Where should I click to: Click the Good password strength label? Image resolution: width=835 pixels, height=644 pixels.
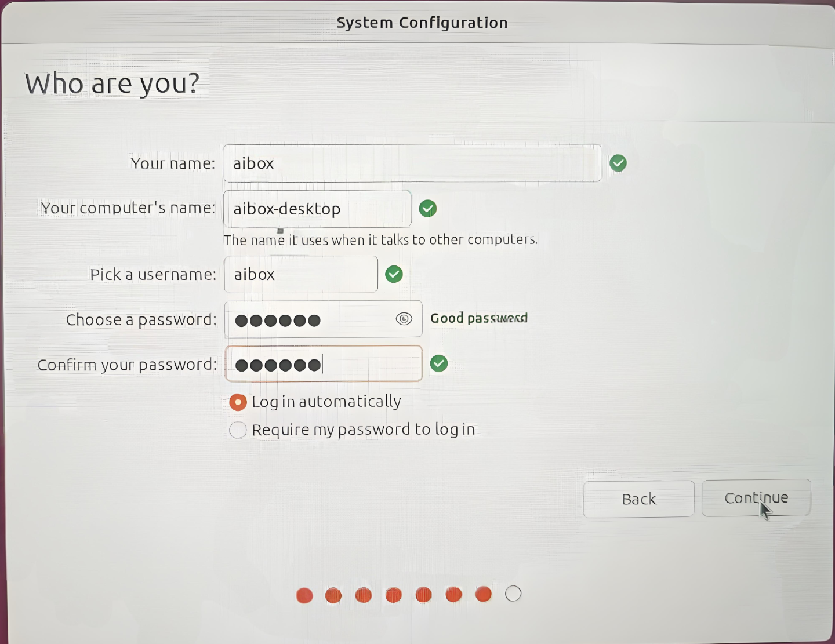coord(479,318)
